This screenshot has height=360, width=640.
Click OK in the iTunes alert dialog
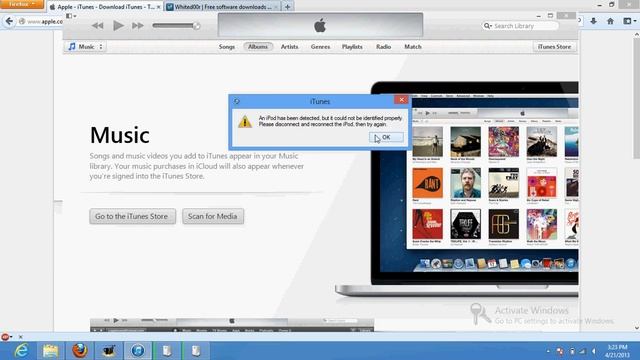coord(386,137)
